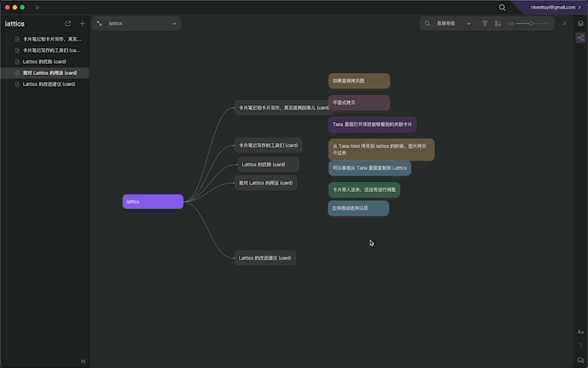588x368 pixels.
Task: Click the lattics project title in sidebar
Action: coord(15,24)
